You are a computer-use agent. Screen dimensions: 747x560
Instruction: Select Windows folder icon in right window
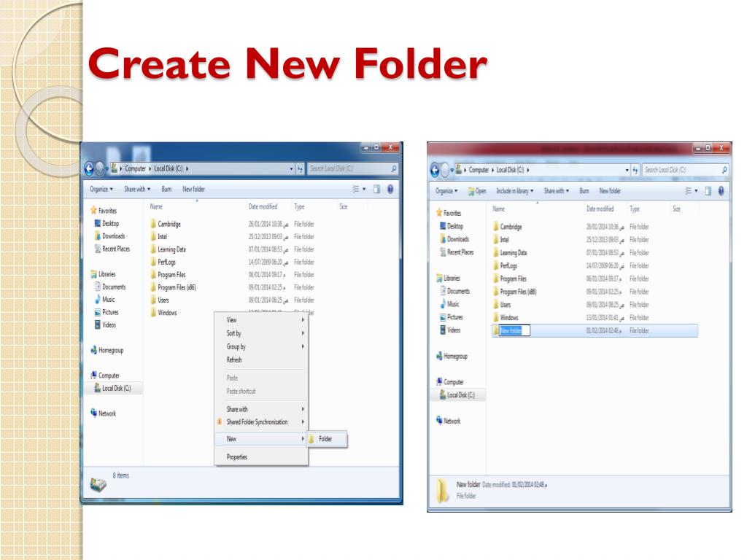click(x=495, y=318)
